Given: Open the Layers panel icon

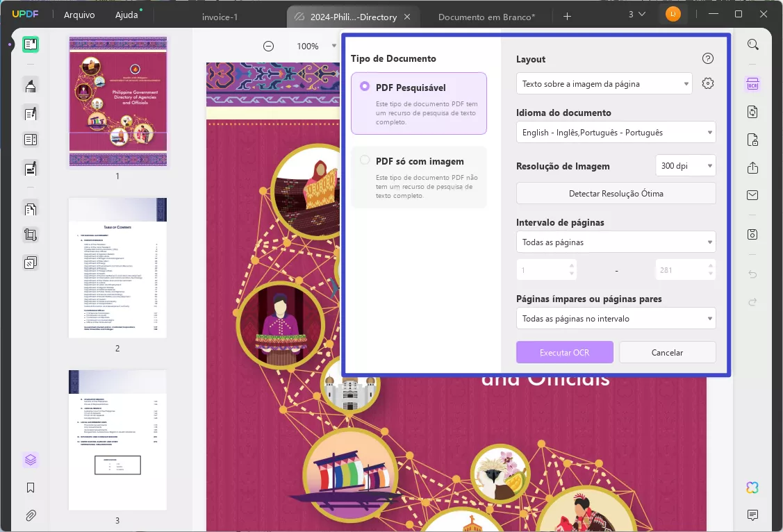Looking at the screenshot, I should 31,460.
